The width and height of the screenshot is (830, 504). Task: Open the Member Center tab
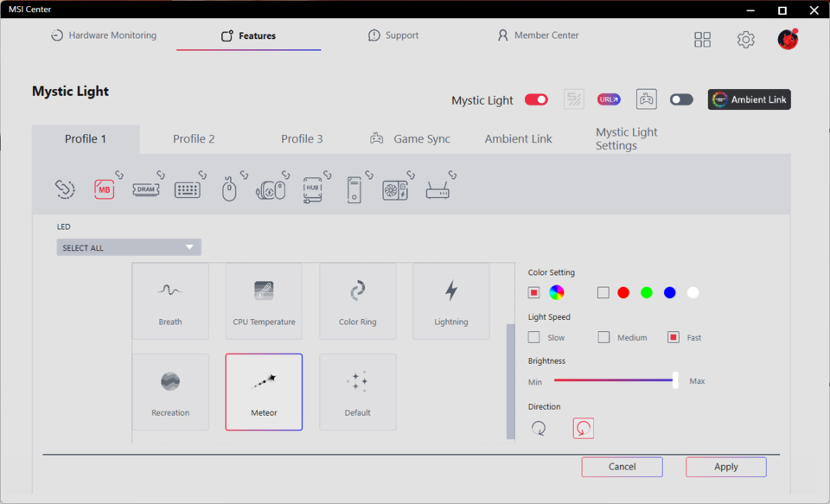point(538,35)
